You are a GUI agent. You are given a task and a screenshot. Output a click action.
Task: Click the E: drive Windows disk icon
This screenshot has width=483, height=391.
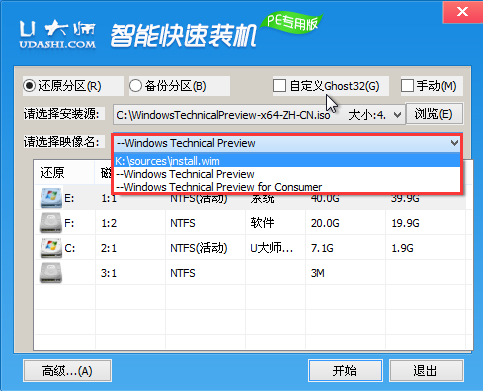(51, 198)
